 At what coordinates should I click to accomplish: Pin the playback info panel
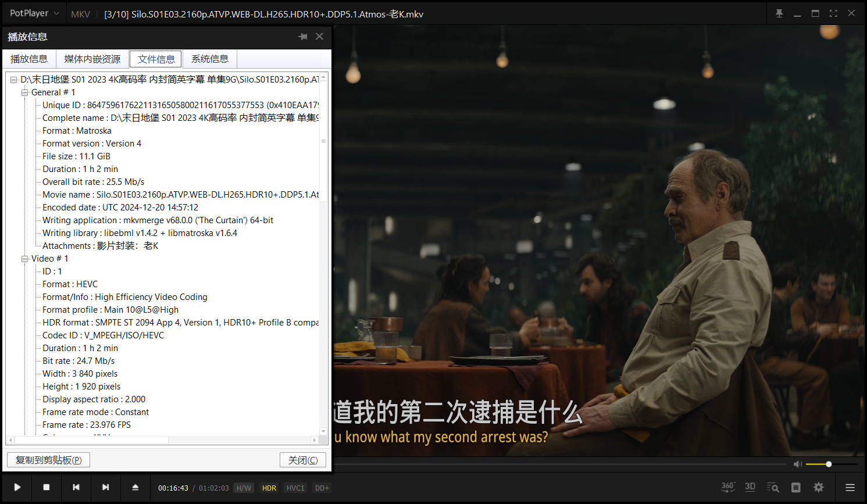pyautogui.click(x=303, y=37)
